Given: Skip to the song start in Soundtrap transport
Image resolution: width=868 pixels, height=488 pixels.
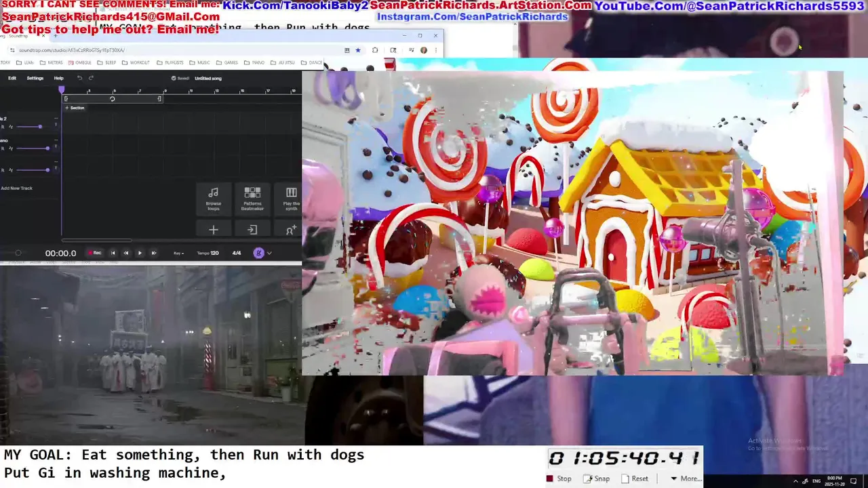Looking at the screenshot, I should click(113, 253).
